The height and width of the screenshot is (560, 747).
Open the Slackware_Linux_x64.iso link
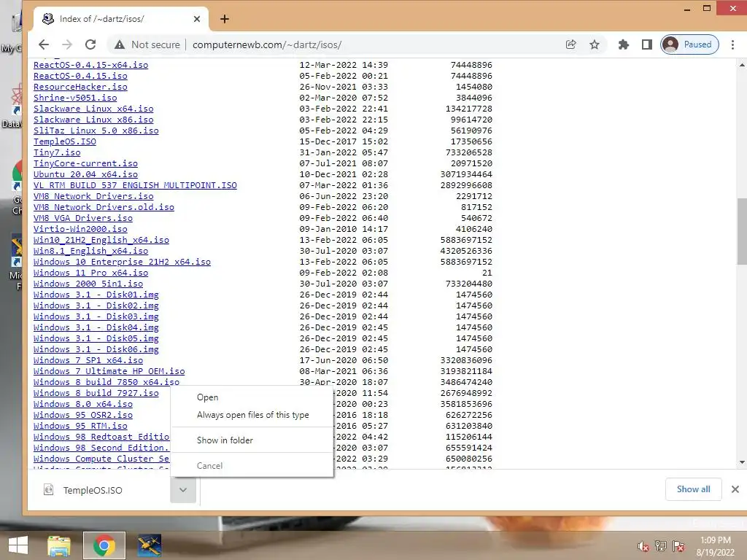[x=93, y=109]
